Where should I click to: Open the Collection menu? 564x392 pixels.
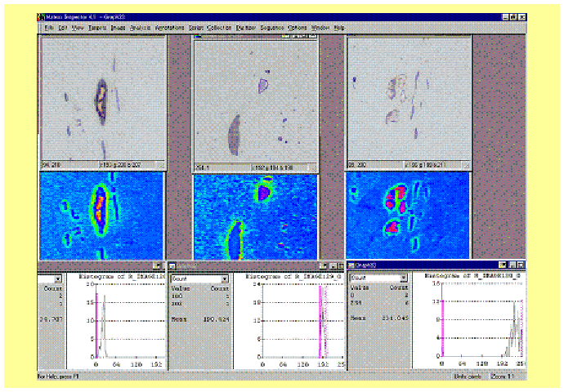point(219,28)
